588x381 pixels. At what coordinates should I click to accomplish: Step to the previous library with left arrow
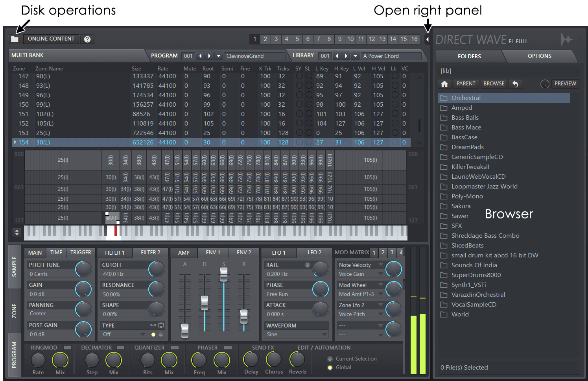(x=337, y=56)
